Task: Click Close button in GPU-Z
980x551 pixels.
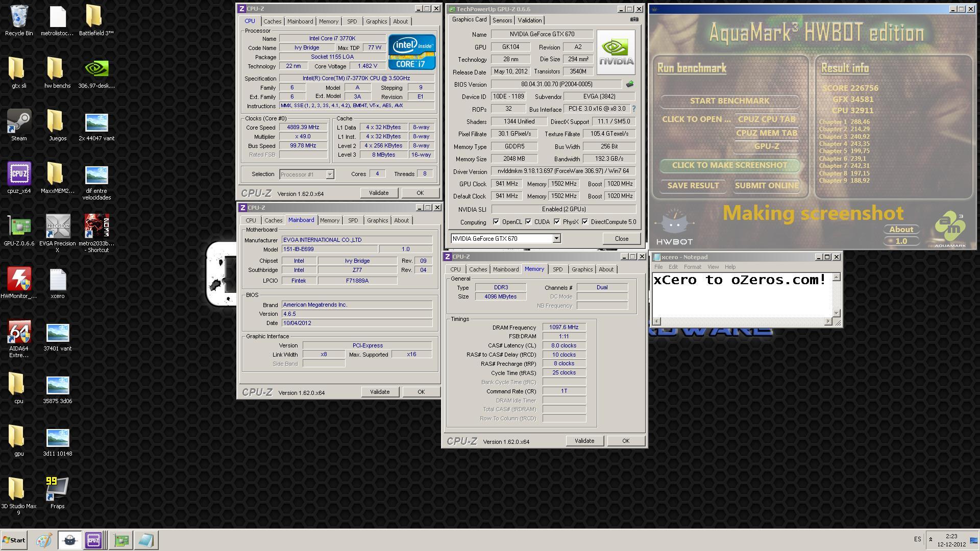Action: pyautogui.click(x=621, y=238)
